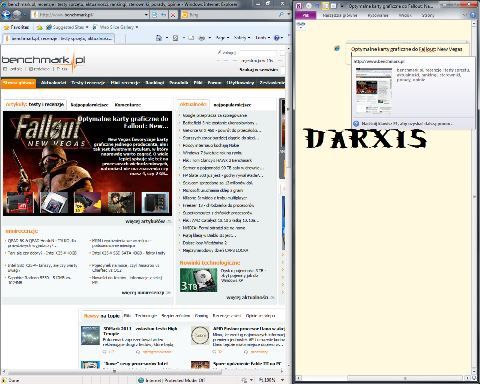Toggle Compatibility View icon in address bar
Viewport: 480px width, 384px height.
tap(155, 15)
